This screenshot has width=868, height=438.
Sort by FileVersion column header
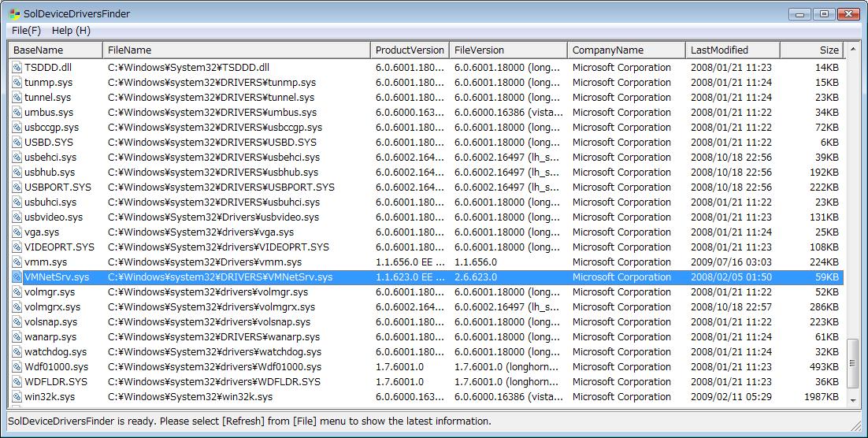508,50
